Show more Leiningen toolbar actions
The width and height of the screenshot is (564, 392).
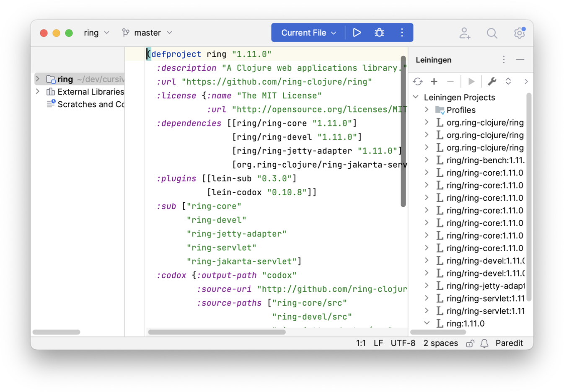(x=526, y=82)
